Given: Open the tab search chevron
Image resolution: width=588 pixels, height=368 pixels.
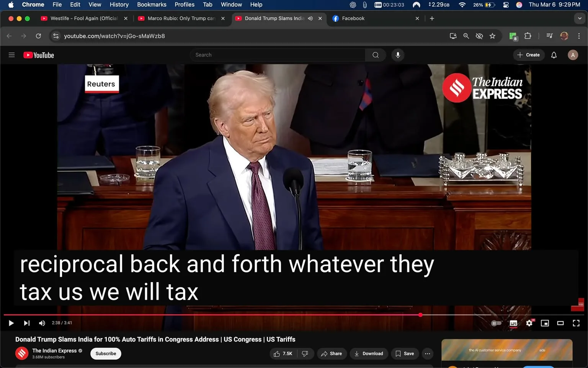Looking at the screenshot, I should [x=579, y=18].
